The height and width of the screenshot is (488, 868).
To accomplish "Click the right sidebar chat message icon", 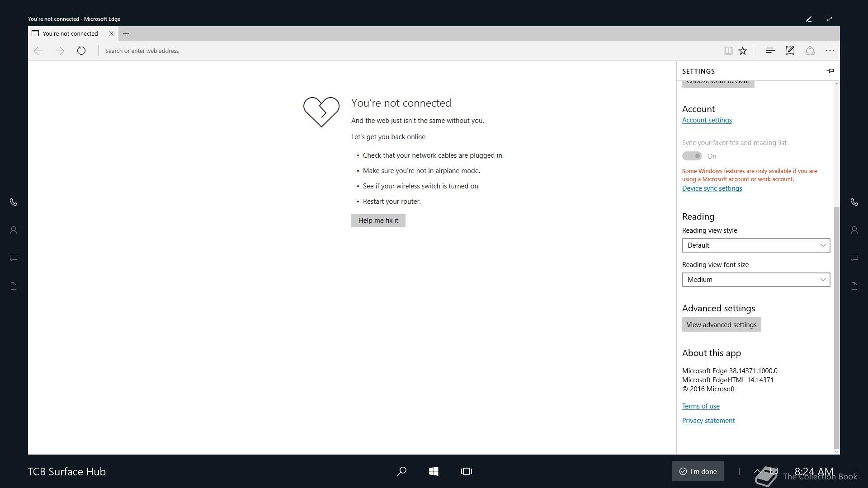I will (854, 258).
